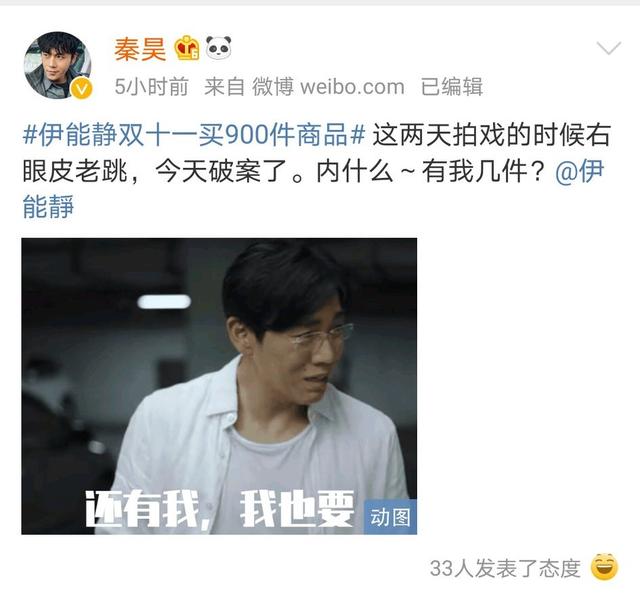Click the post text line 眼皮老跳

pyautogui.click(x=75, y=171)
